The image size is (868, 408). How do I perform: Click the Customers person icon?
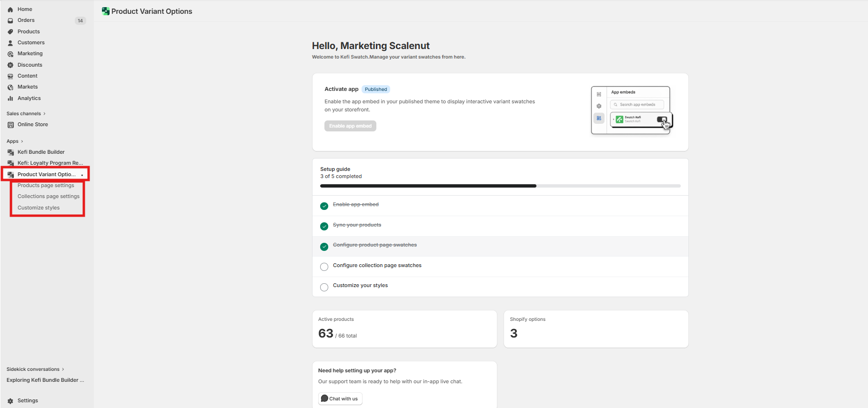tap(10, 43)
